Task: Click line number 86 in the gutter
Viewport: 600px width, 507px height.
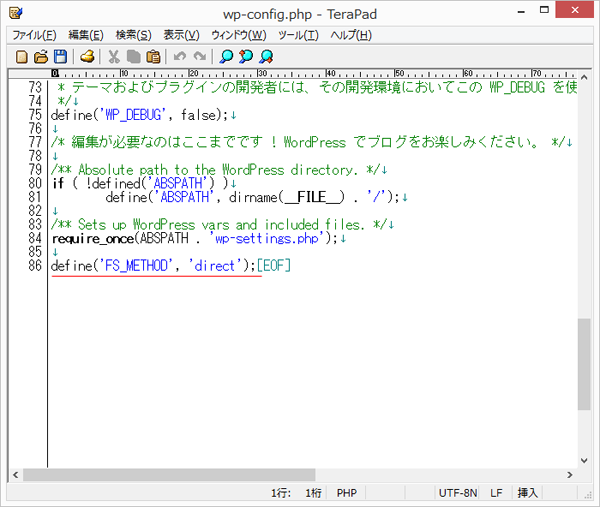Action: point(35,266)
